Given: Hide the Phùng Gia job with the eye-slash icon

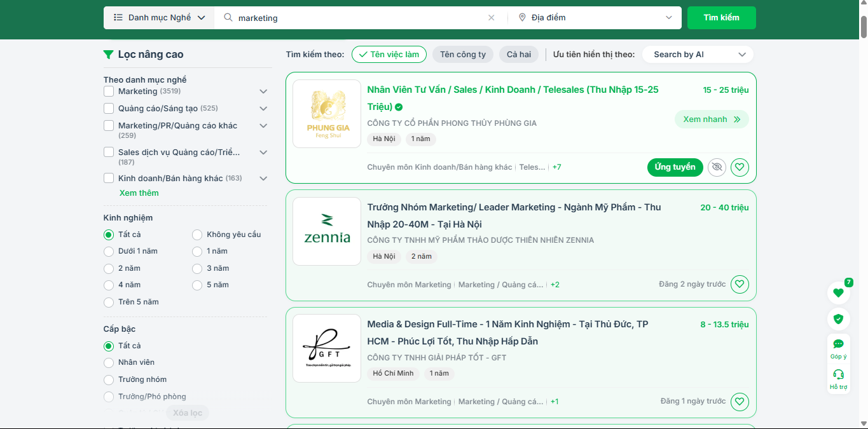Looking at the screenshot, I should (x=717, y=167).
